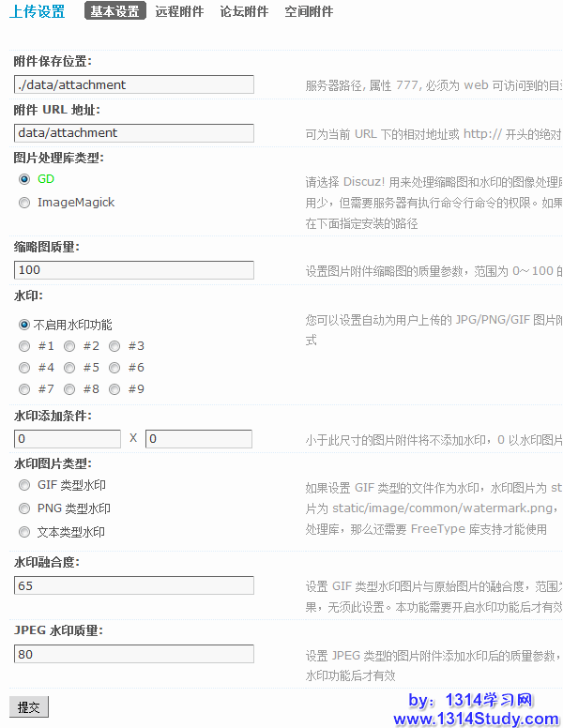Choose the 不启用水印功能 radio button
563x728 pixels.
click(24, 325)
